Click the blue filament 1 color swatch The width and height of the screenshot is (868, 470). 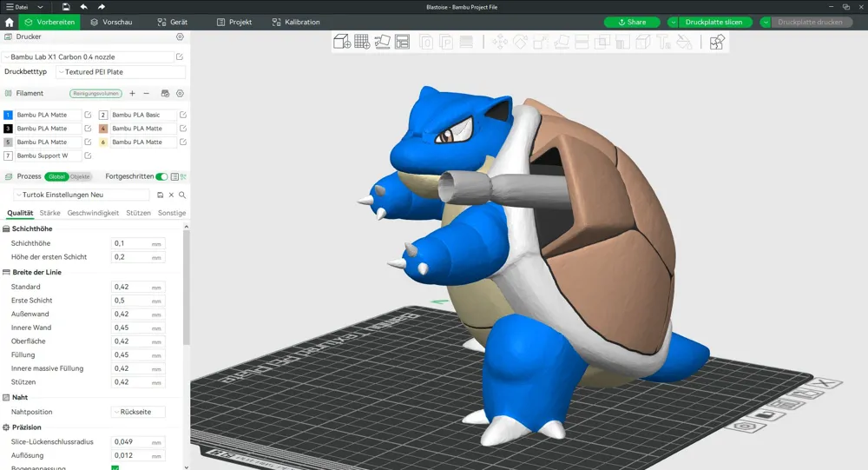(8, 115)
